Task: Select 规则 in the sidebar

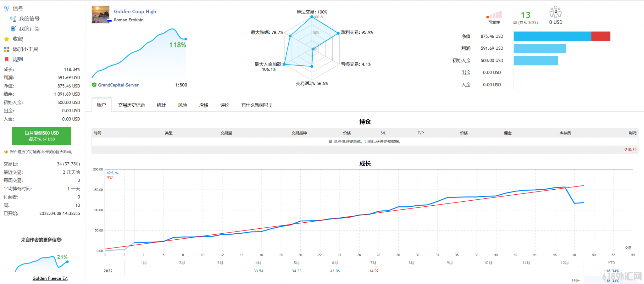Action: click(18, 59)
